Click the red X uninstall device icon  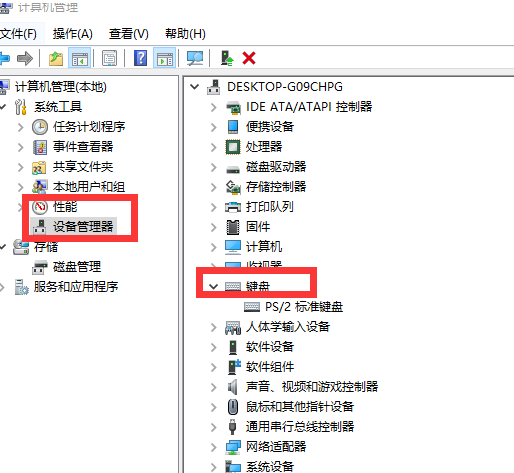249,58
